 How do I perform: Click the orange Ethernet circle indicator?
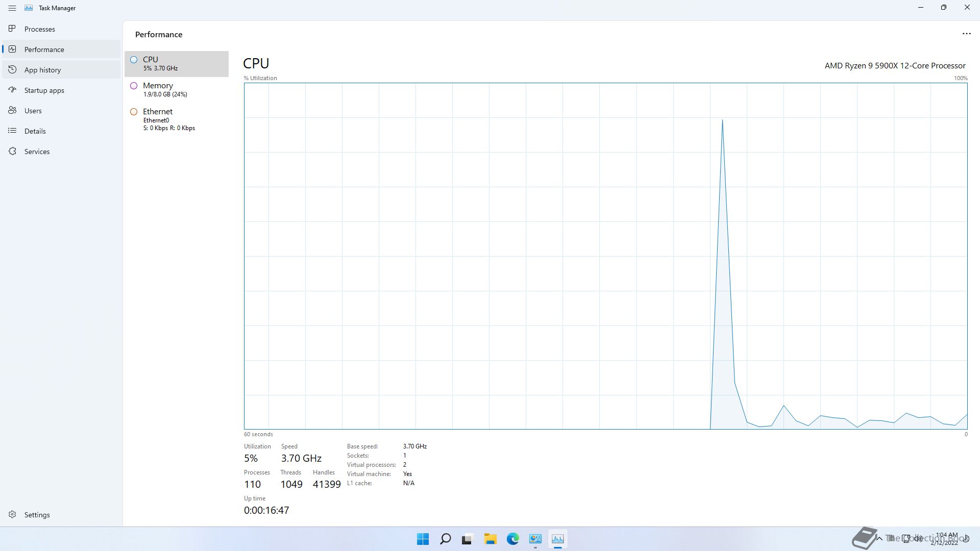(x=134, y=112)
